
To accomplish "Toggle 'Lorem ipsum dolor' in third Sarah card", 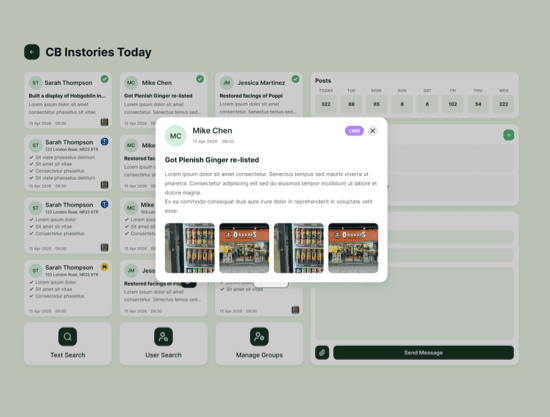I will coord(53,220).
